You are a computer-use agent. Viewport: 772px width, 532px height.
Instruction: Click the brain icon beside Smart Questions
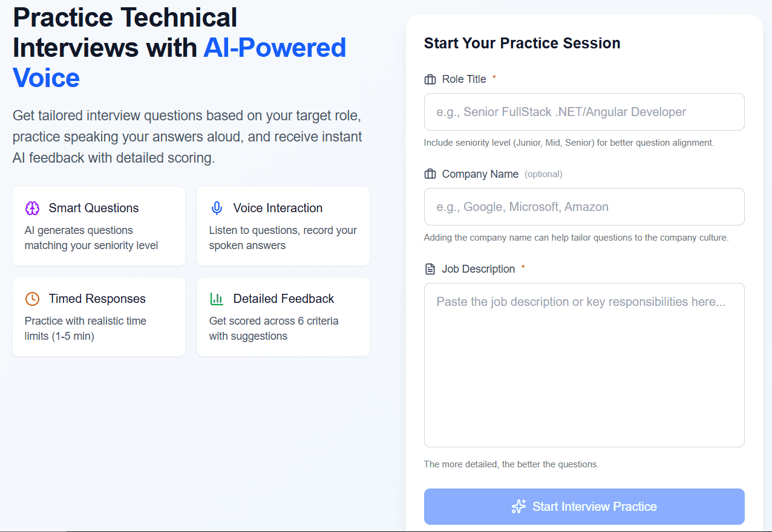(x=32, y=208)
